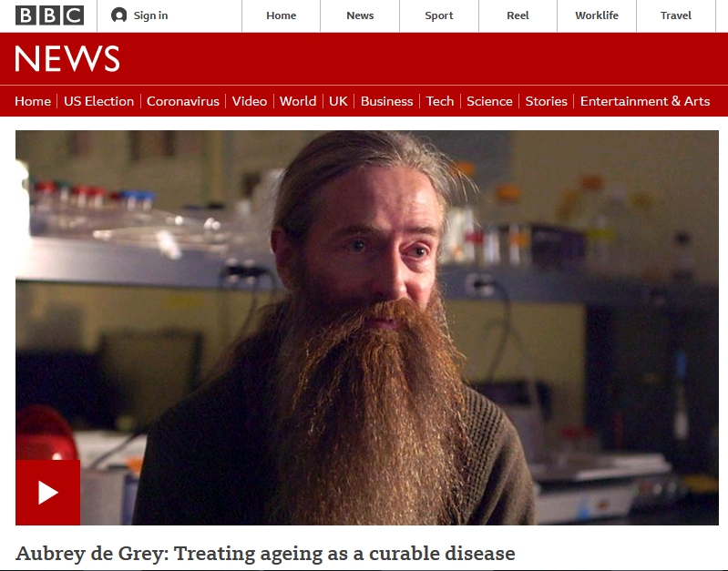
Task: Open the UK section
Action: click(338, 101)
